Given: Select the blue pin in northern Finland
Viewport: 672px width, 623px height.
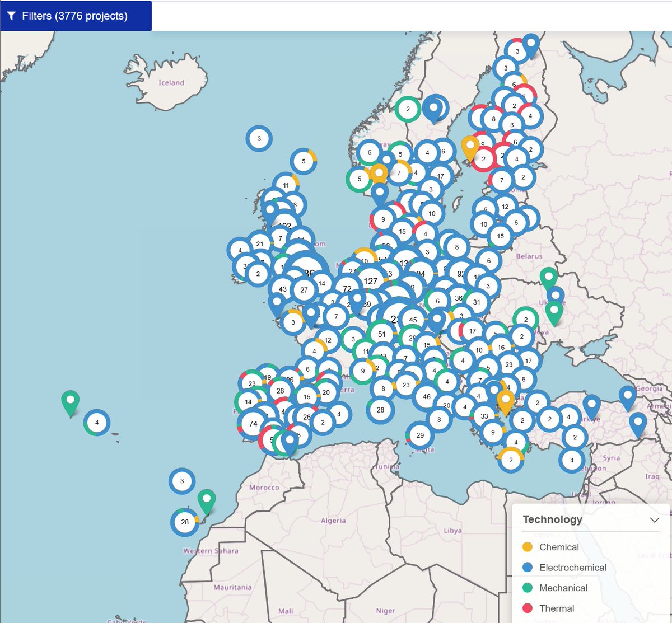Looking at the screenshot, I should coord(531,46).
